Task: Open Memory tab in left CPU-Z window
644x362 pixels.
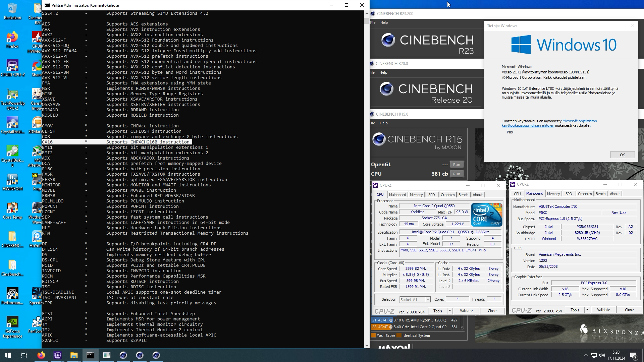Action: [x=416, y=195]
